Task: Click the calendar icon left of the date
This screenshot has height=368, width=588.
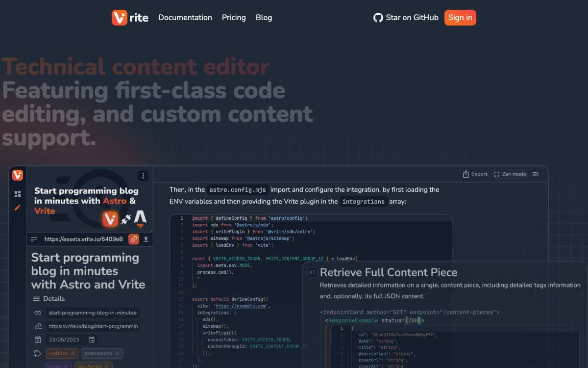Action: [x=38, y=340]
